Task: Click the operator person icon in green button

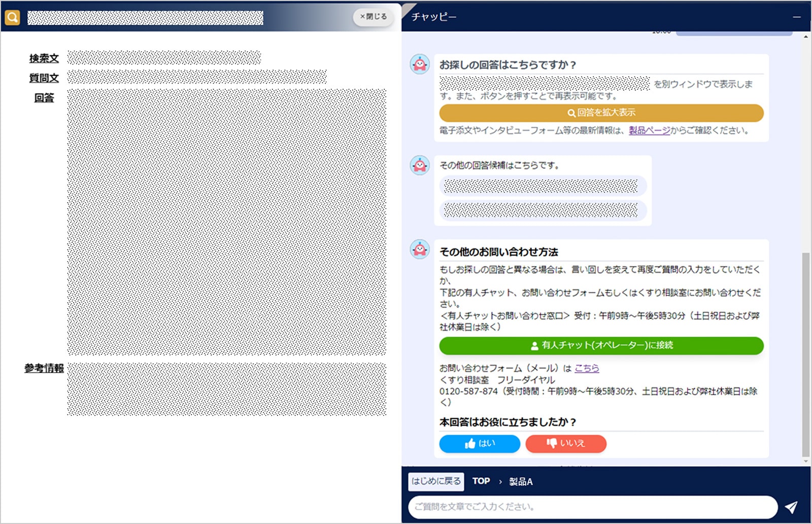Action: 534,346
